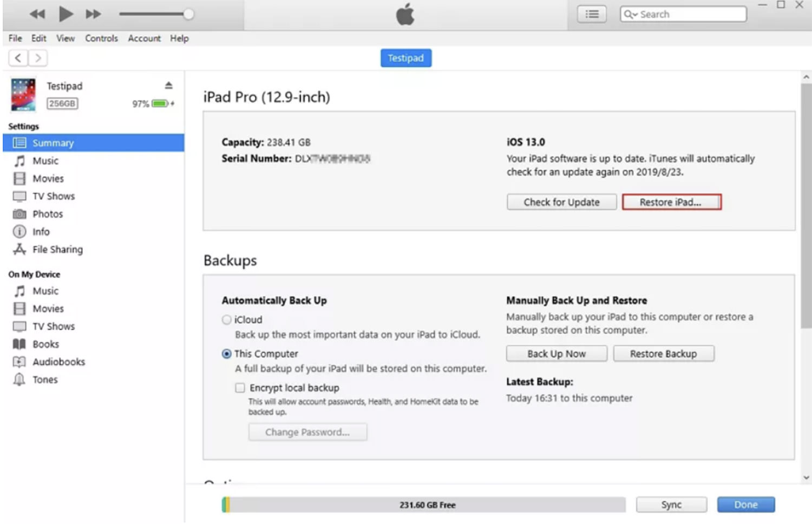The height and width of the screenshot is (524, 812).
Task: Click the Latest Backup time text
Action: (569, 398)
